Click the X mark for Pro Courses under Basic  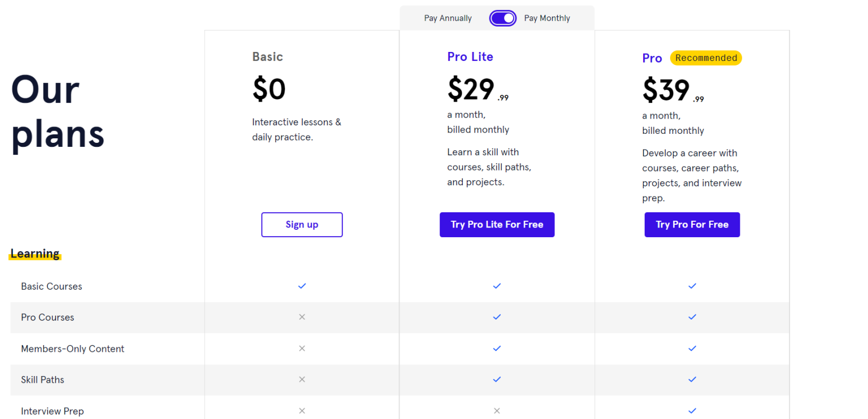coord(302,317)
